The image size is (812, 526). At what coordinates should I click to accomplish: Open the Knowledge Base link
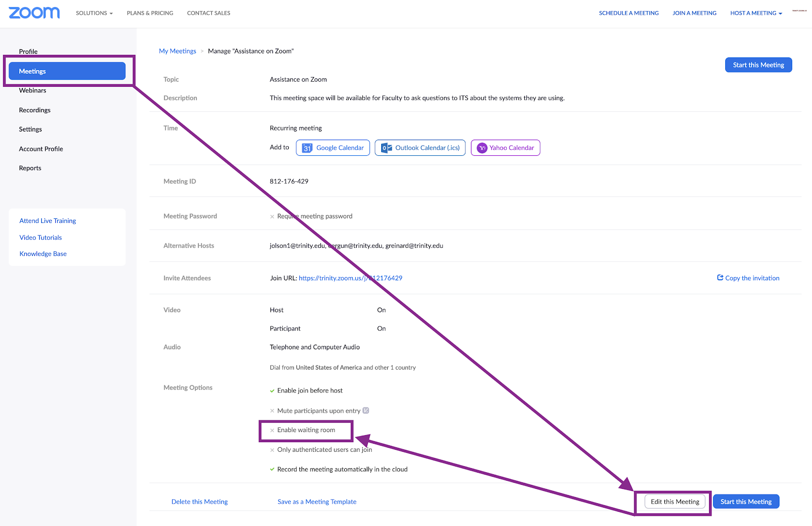point(43,254)
